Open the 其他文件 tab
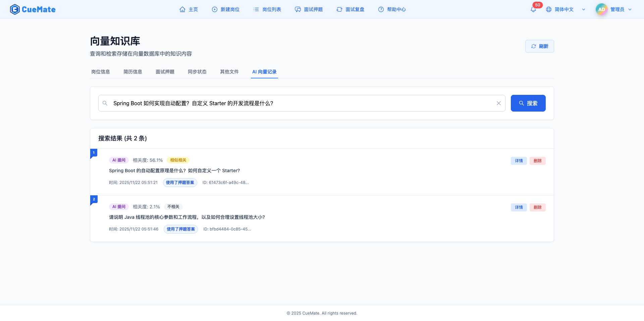This screenshot has height=321, width=644. coord(229,72)
